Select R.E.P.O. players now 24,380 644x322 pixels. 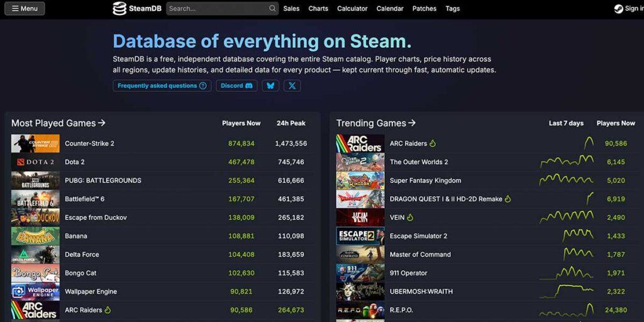pyautogui.click(x=616, y=309)
